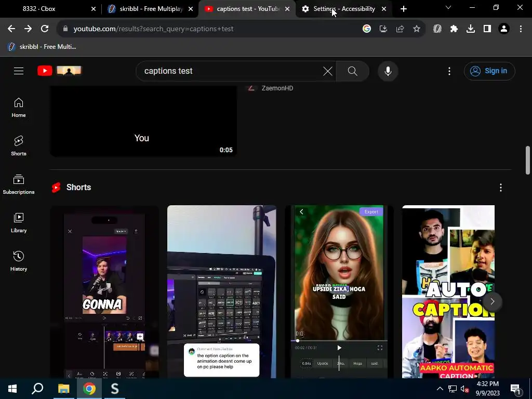Click the Sign in button
Viewport: 532px width, 399px height.
point(489,71)
